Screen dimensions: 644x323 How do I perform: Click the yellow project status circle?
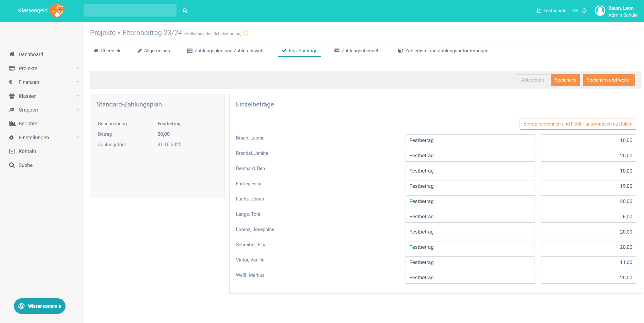(246, 33)
